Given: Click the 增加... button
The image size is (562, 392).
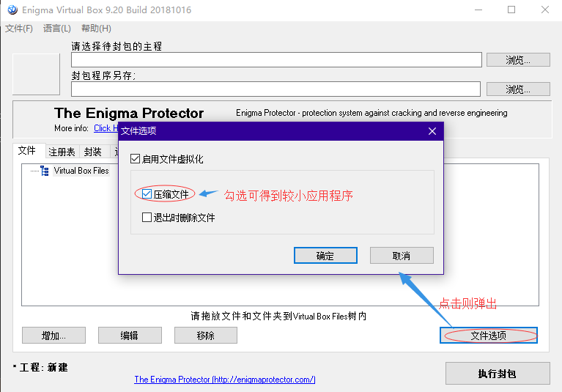Looking at the screenshot, I should click(x=53, y=336).
